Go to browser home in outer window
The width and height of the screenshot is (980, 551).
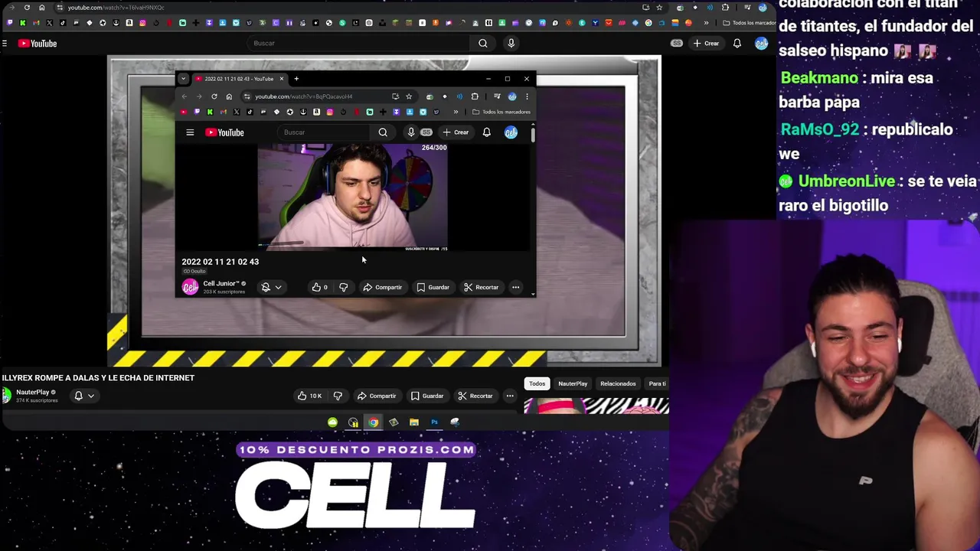(41, 8)
